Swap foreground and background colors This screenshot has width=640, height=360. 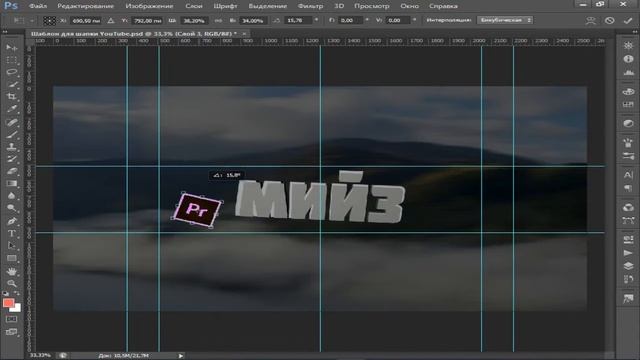pyautogui.click(x=17, y=293)
